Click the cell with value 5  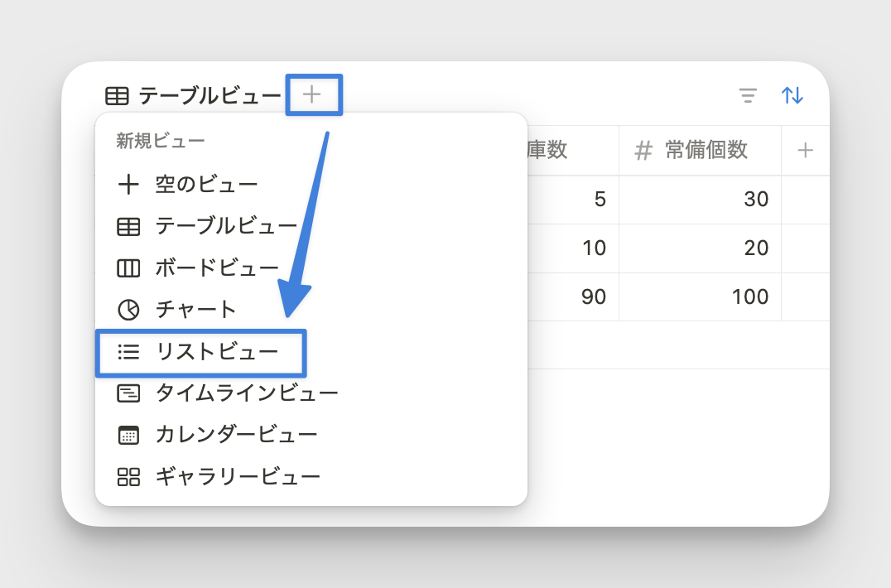tap(573, 200)
